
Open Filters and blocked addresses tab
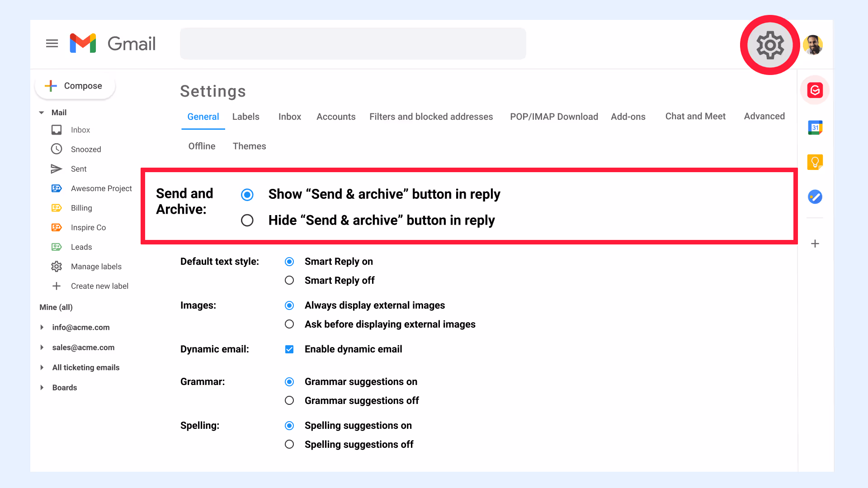(x=431, y=117)
